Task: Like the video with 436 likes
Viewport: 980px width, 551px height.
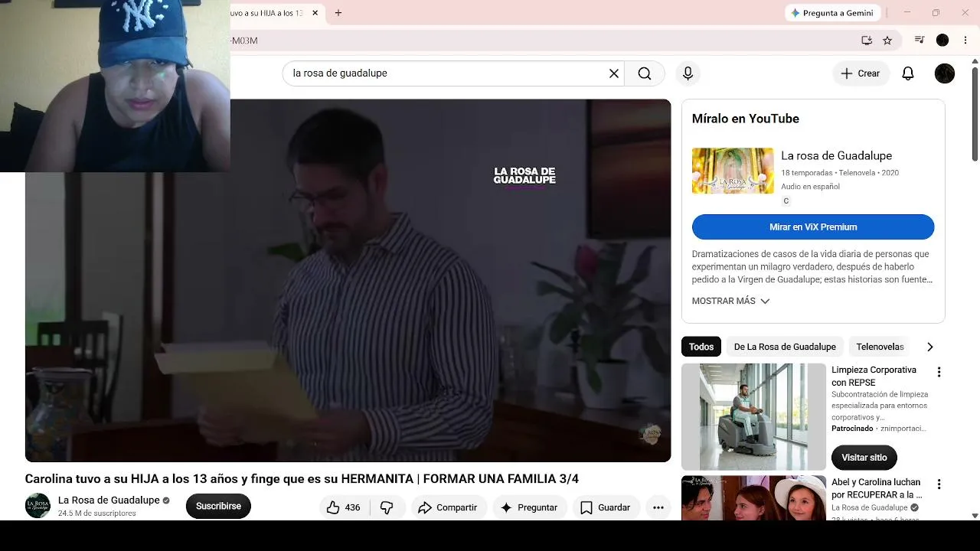Action: click(x=344, y=507)
